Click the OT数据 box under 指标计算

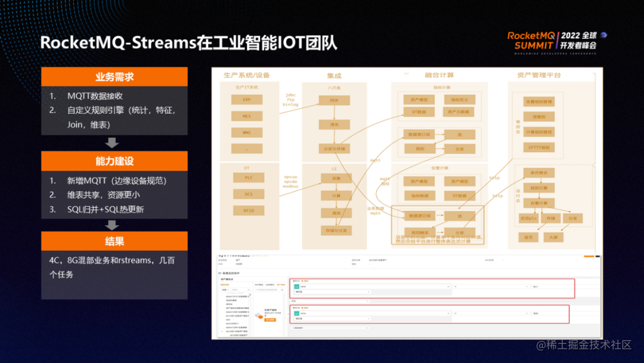click(x=419, y=112)
